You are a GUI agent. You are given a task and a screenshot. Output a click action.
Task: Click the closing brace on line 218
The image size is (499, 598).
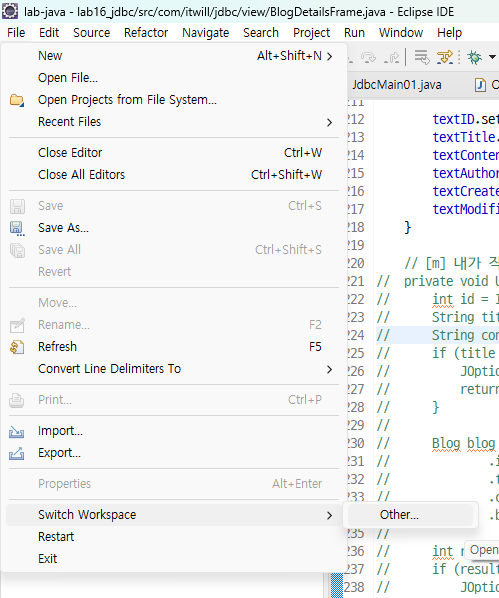click(x=407, y=228)
